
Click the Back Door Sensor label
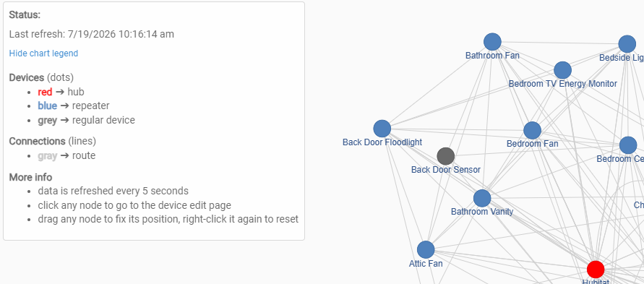click(446, 170)
